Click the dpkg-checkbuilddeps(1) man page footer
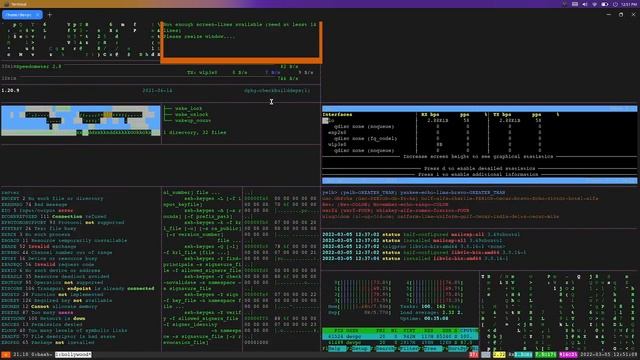640x360 pixels. click(x=277, y=91)
